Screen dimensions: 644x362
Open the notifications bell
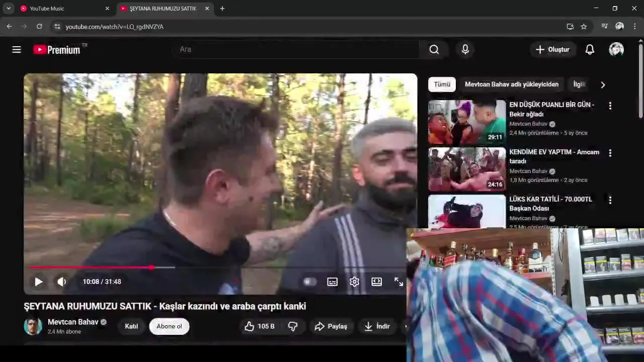click(x=590, y=49)
